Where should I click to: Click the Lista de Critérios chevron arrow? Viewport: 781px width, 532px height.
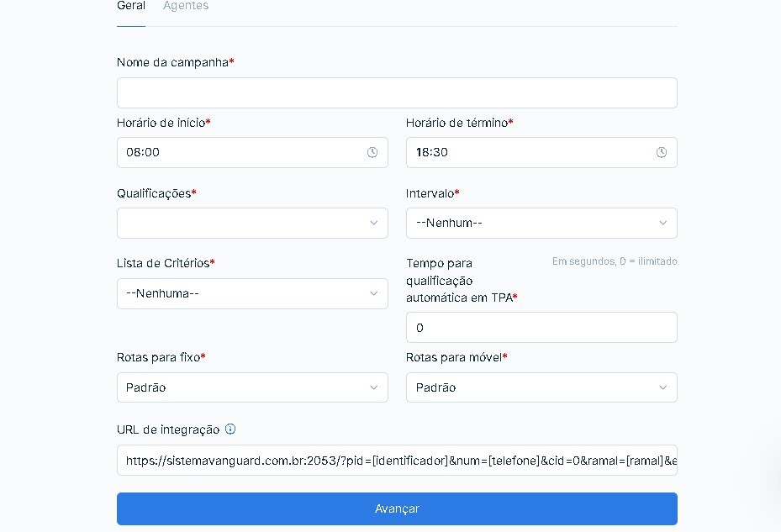373,294
